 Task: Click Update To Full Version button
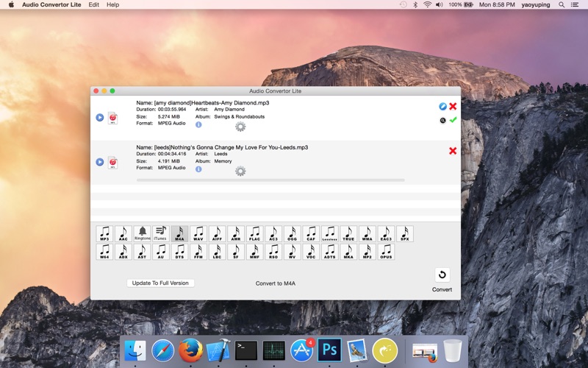click(x=160, y=283)
